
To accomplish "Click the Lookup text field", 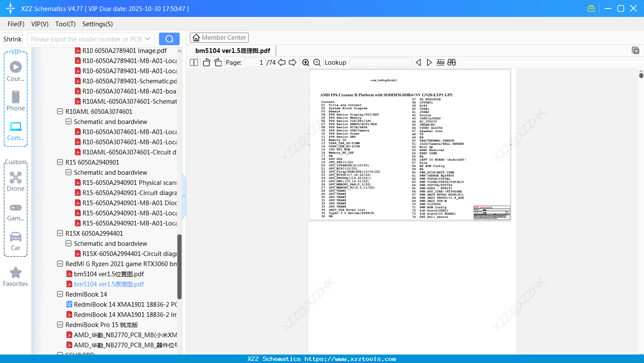I will [381, 62].
